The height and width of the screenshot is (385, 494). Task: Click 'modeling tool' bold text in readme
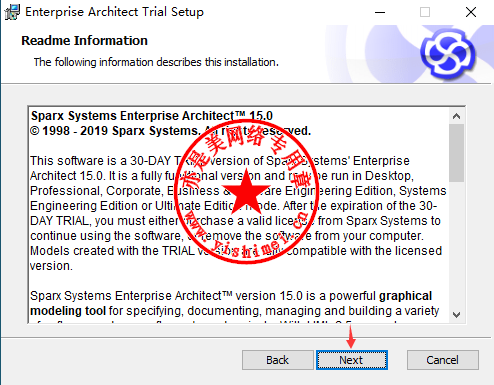click(x=68, y=311)
